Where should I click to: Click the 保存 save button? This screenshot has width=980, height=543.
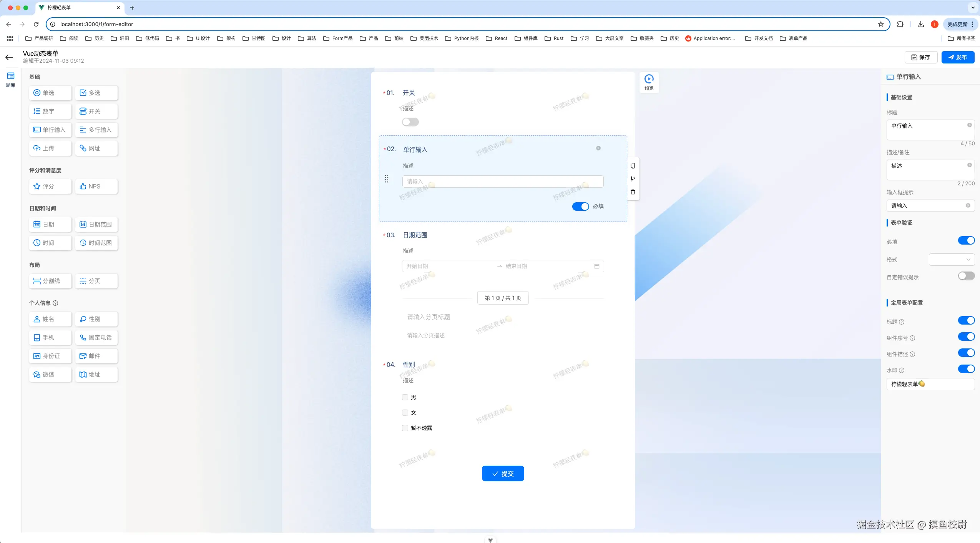(921, 57)
